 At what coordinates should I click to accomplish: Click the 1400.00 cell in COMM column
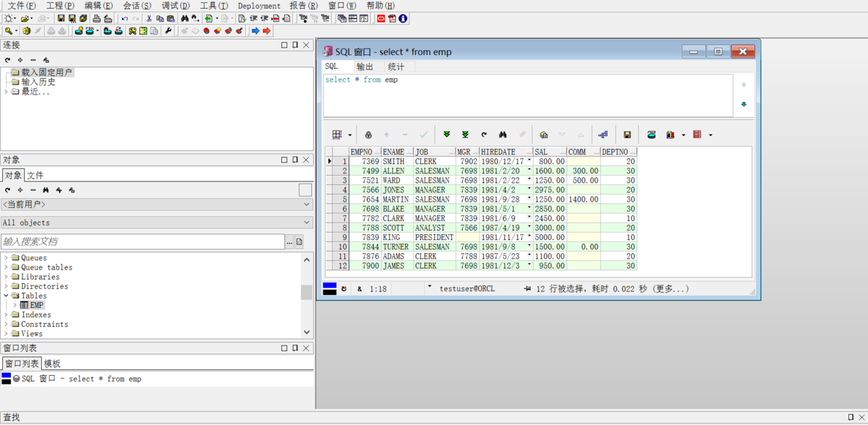coord(583,199)
